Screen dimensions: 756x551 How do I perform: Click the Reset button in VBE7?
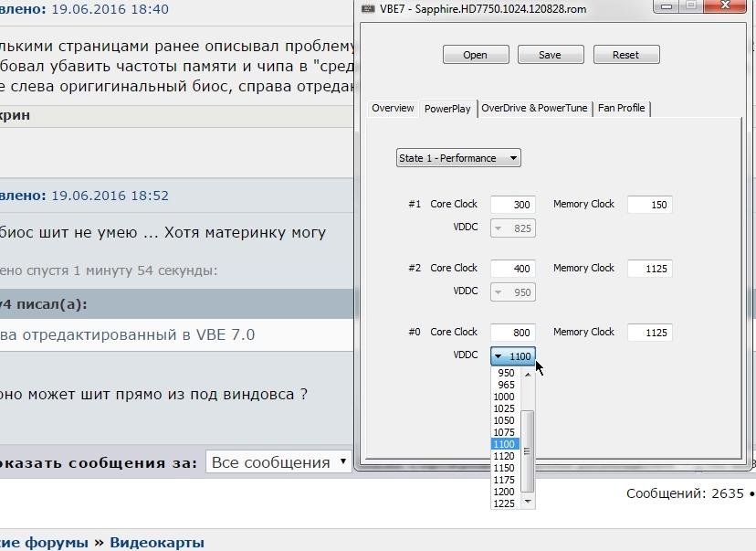pos(625,55)
